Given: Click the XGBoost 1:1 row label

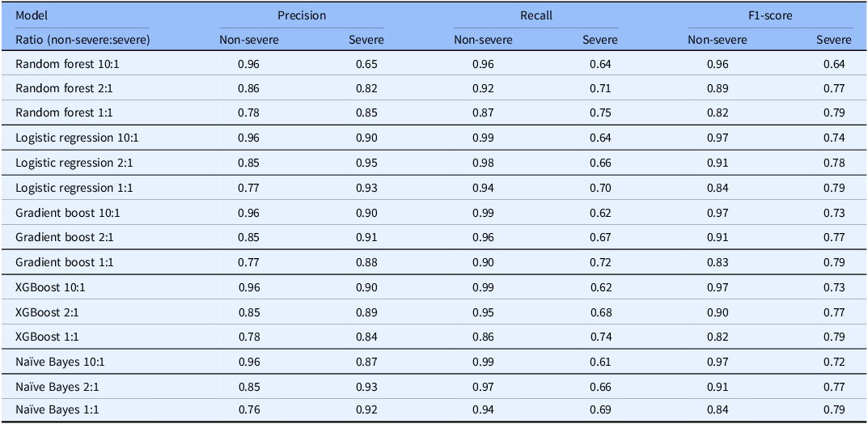Looking at the screenshot, I should tap(46, 337).
